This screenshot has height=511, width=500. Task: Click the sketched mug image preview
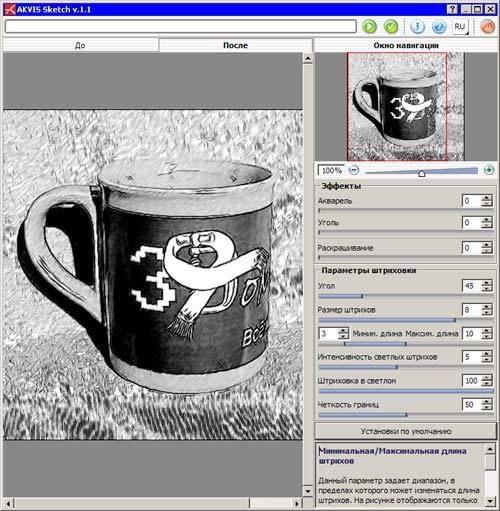153,275
